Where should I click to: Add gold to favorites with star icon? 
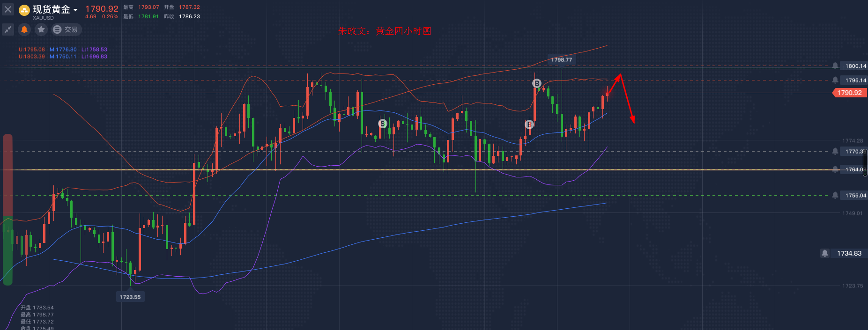[41, 29]
